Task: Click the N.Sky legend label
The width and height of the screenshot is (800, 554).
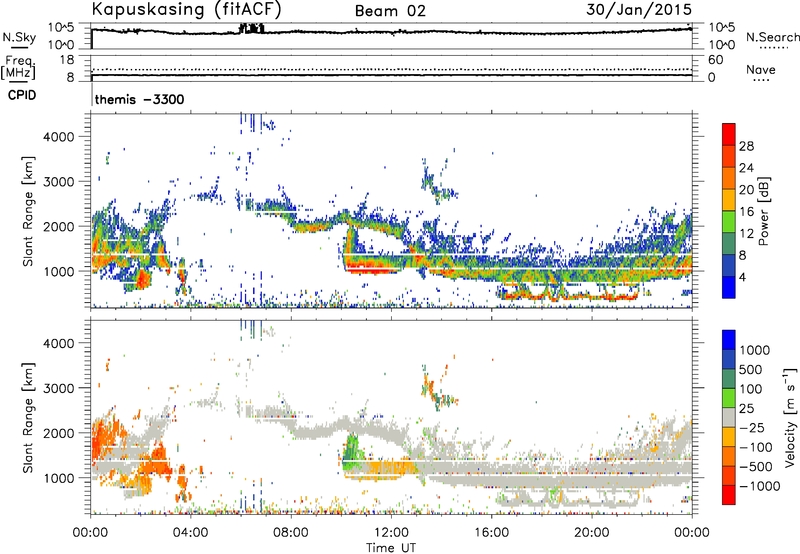Action: pos(19,37)
